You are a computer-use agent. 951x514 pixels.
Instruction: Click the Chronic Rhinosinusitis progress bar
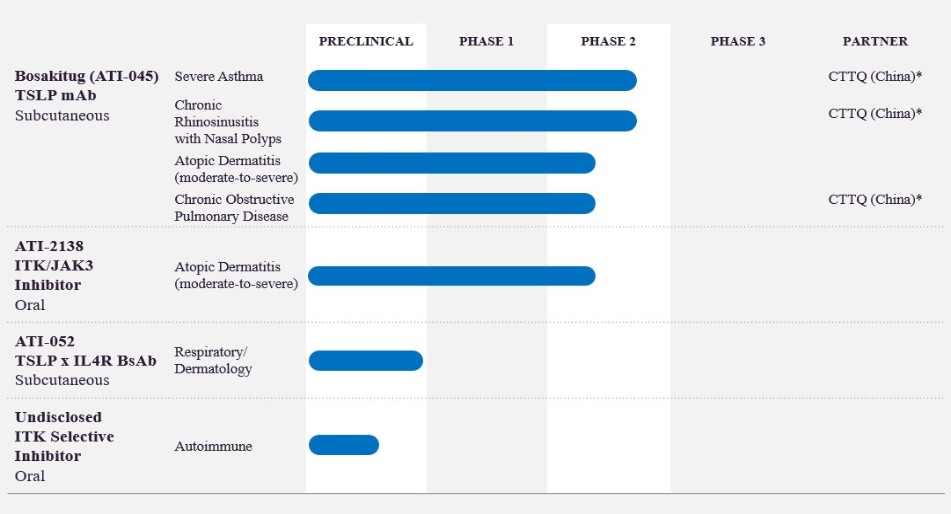point(472,121)
